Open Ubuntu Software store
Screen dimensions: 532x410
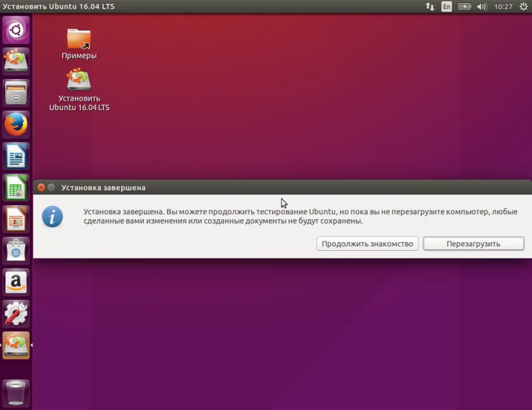click(x=16, y=250)
